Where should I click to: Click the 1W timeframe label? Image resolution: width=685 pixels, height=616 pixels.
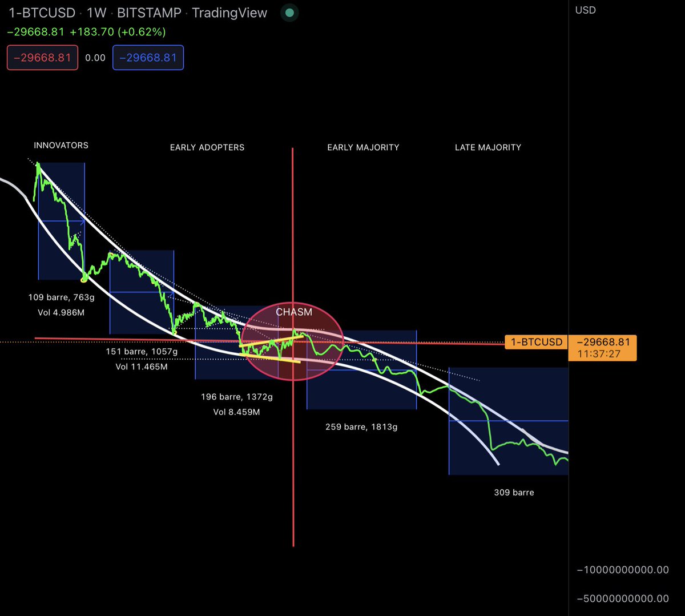point(97,13)
